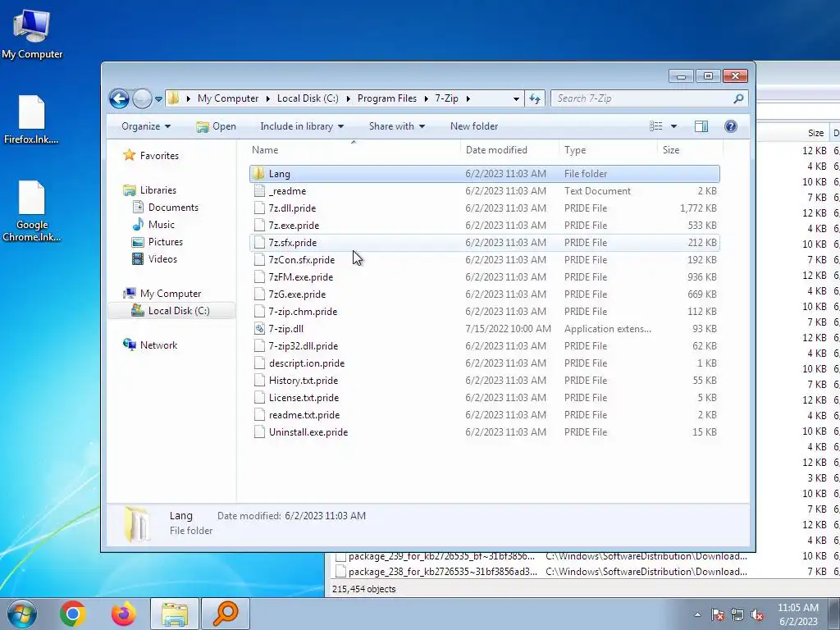840x630 pixels.
Task: Open the Share with menu
Action: pos(397,126)
